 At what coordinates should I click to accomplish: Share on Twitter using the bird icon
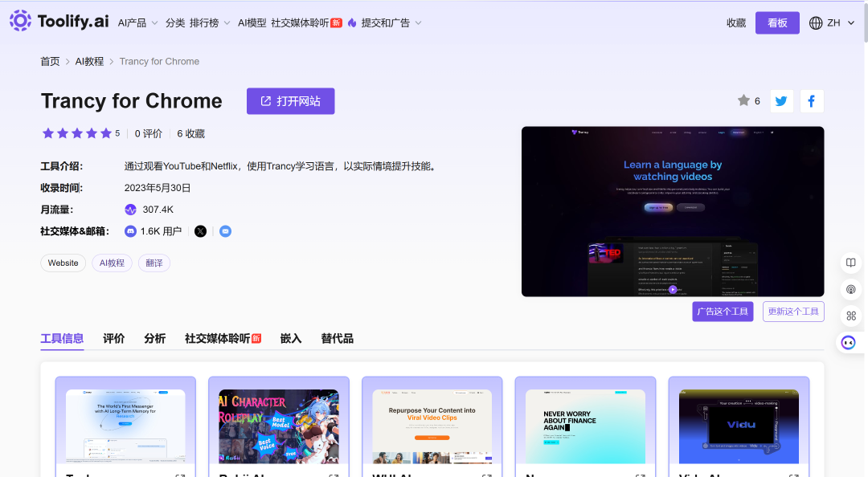pos(782,101)
